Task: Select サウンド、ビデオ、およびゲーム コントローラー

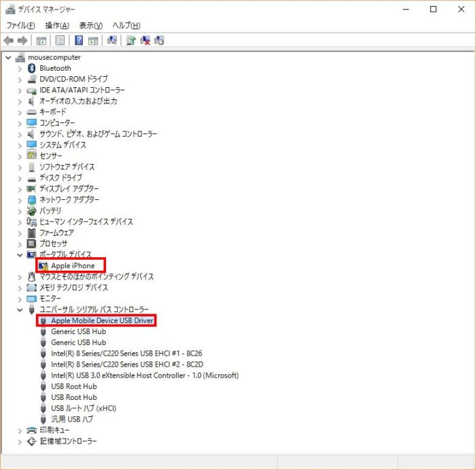Action: (x=99, y=134)
